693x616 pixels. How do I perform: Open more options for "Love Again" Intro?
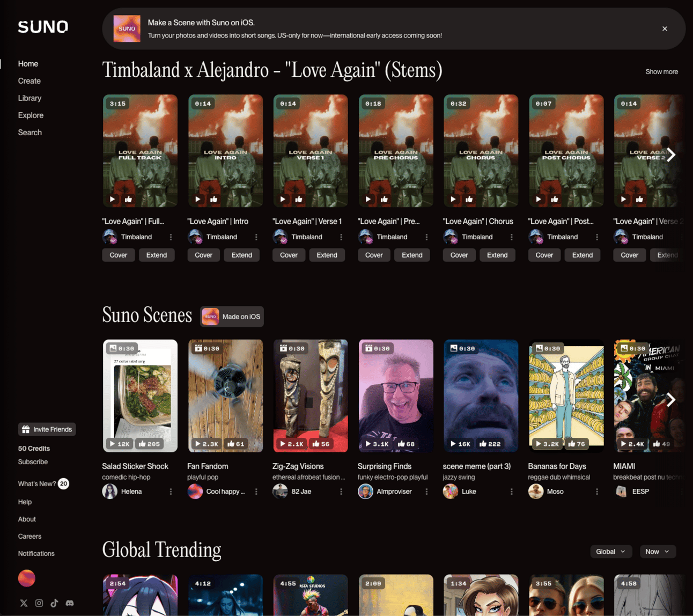[256, 237]
